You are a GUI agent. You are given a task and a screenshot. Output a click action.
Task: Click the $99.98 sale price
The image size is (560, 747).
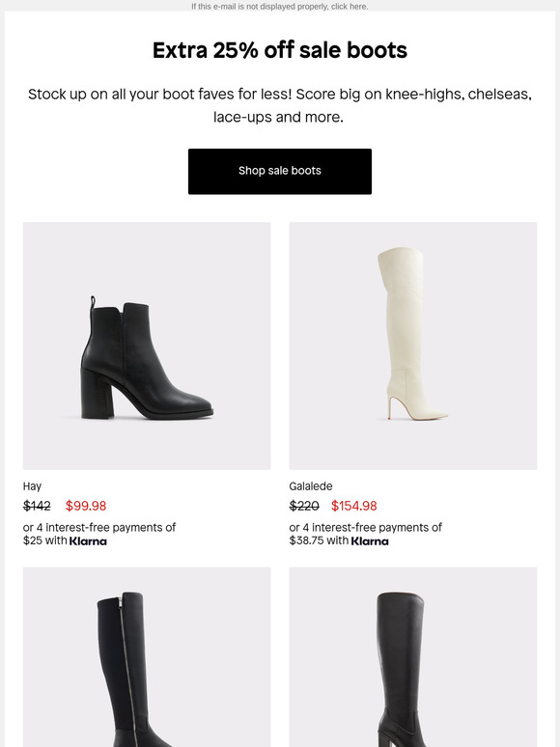(x=86, y=506)
